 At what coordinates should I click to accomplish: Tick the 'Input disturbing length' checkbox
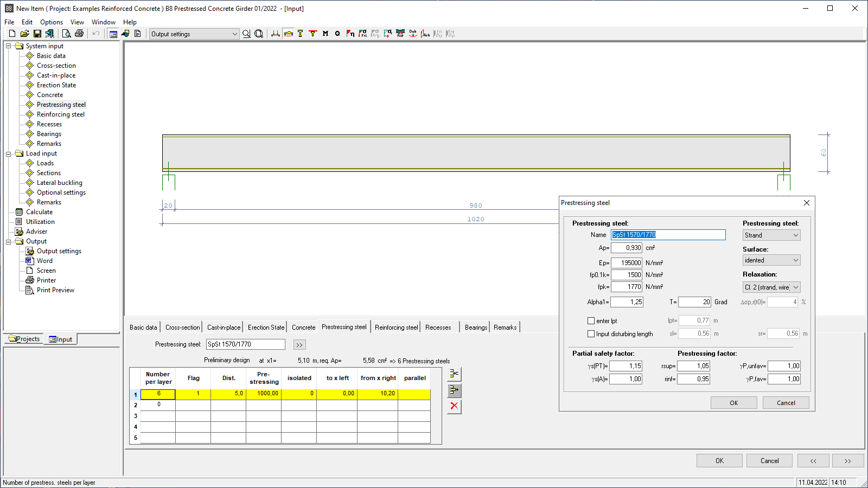coord(591,334)
